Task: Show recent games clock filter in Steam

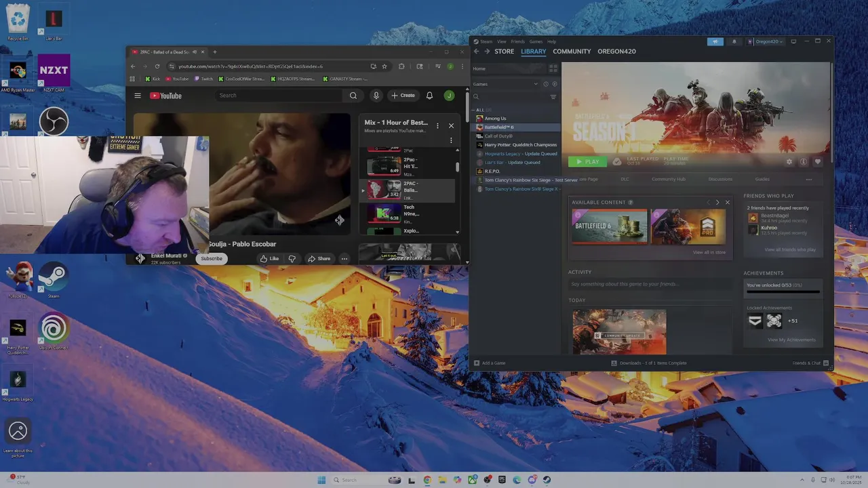Action: 545,84
